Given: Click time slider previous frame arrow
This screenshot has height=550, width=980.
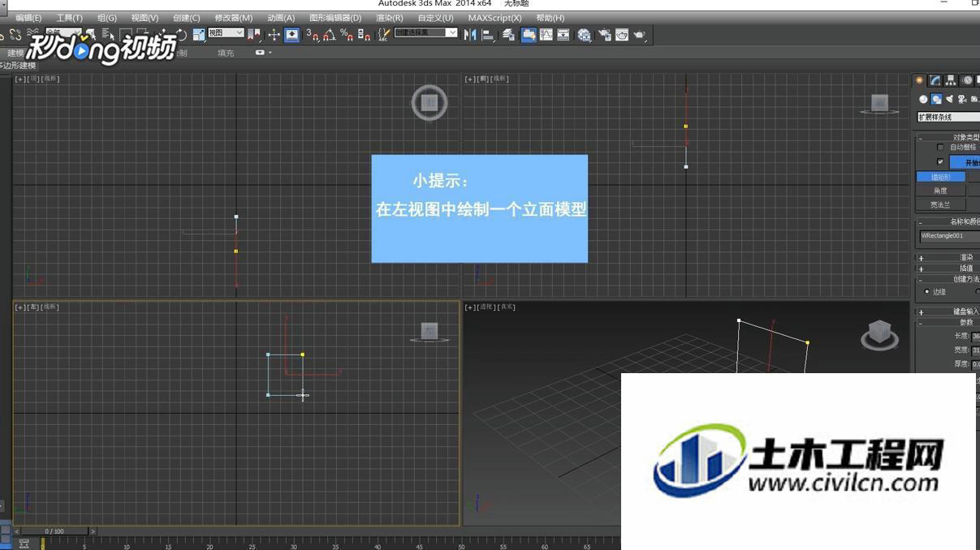Looking at the screenshot, I should (17, 531).
